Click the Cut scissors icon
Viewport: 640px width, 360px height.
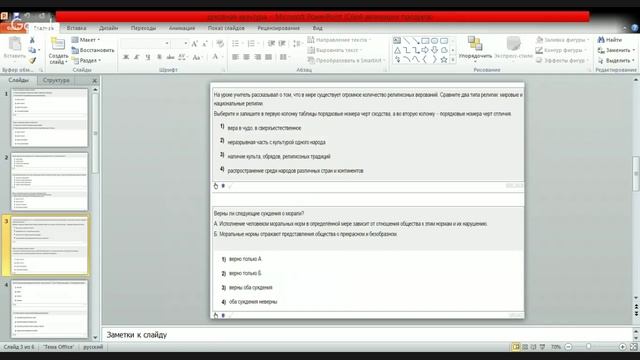tap(32, 40)
